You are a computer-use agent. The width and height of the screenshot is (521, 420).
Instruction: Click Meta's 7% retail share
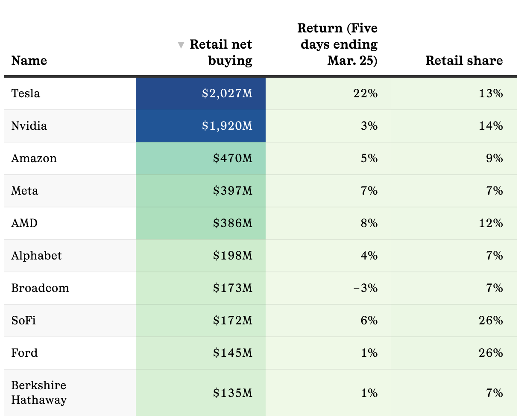click(x=495, y=191)
